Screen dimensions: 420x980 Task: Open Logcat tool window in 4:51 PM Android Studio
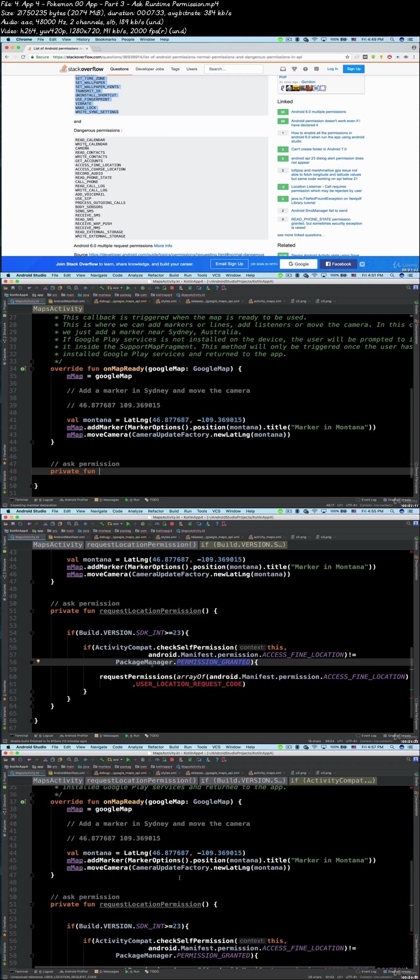click(44, 500)
